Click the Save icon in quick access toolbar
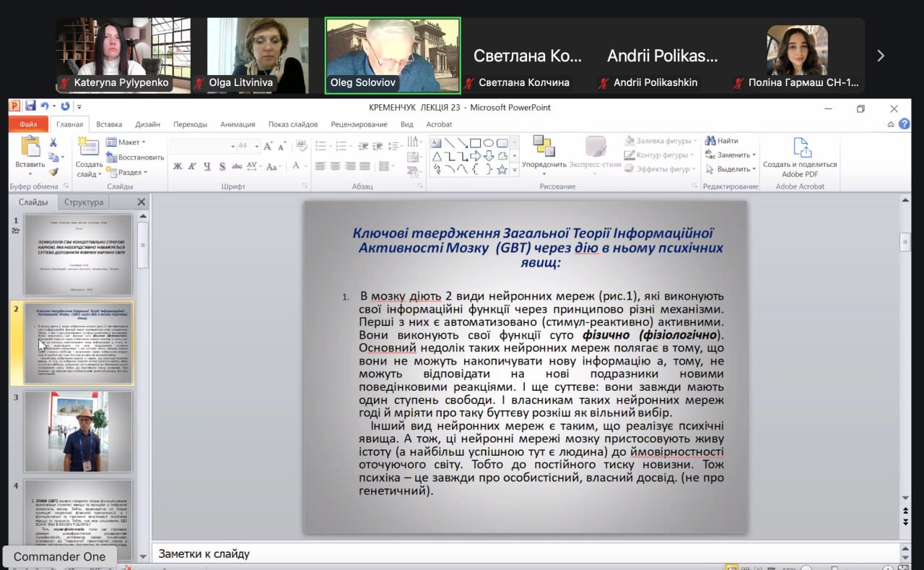The width and height of the screenshot is (924, 570). click(30, 106)
